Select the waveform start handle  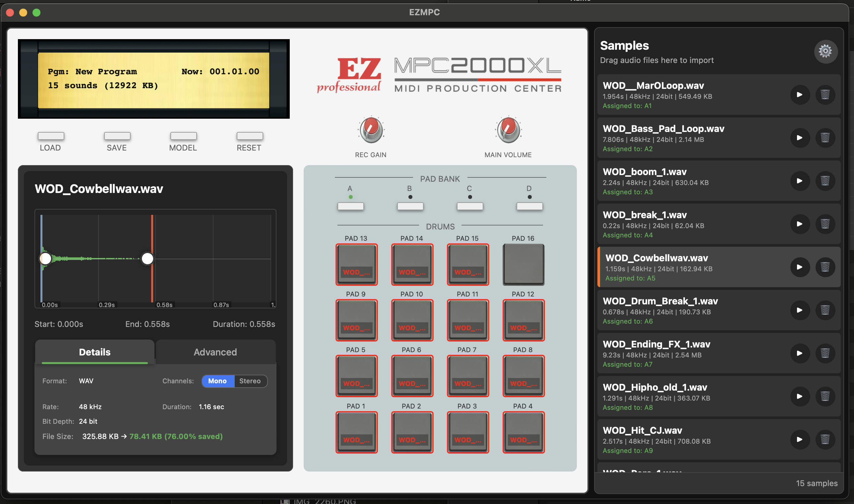point(45,259)
